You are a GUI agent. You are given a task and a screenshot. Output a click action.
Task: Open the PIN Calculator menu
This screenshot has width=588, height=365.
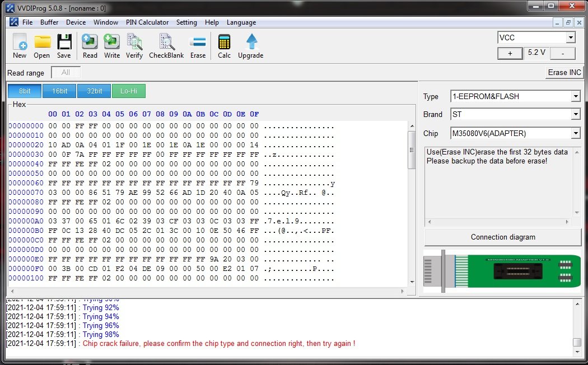(x=147, y=22)
